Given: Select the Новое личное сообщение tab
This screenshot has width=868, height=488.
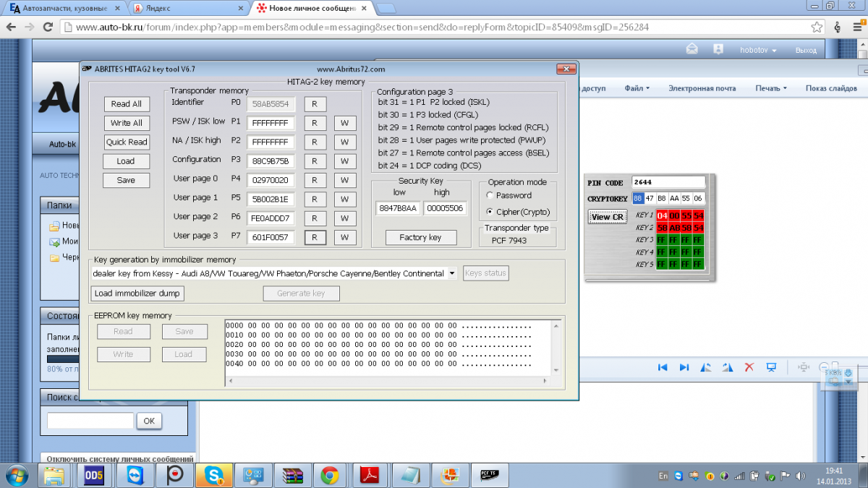Looking at the screenshot, I should [311, 9].
